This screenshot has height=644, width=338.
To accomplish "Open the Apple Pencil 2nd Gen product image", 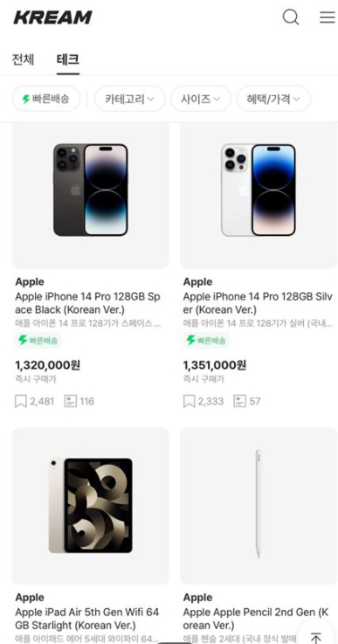I will pyautogui.click(x=259, y=506).
